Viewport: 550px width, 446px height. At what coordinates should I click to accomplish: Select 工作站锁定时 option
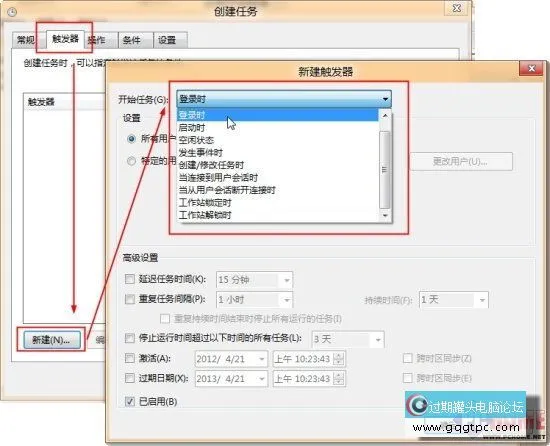tap(278, 202)
